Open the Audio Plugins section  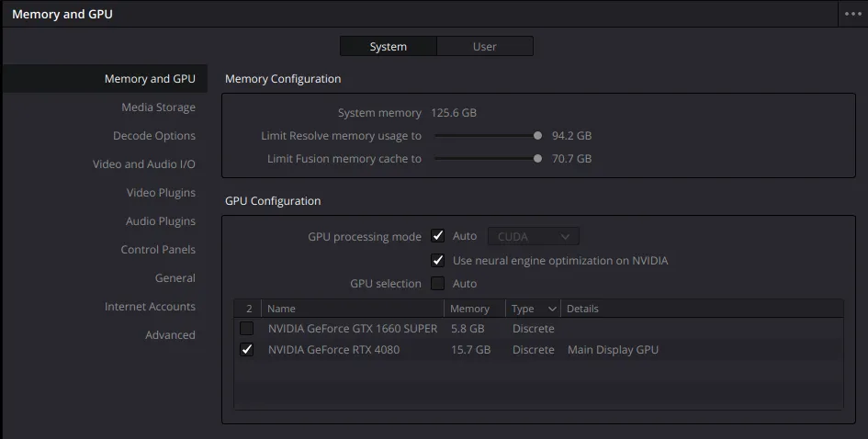[161, 221]
